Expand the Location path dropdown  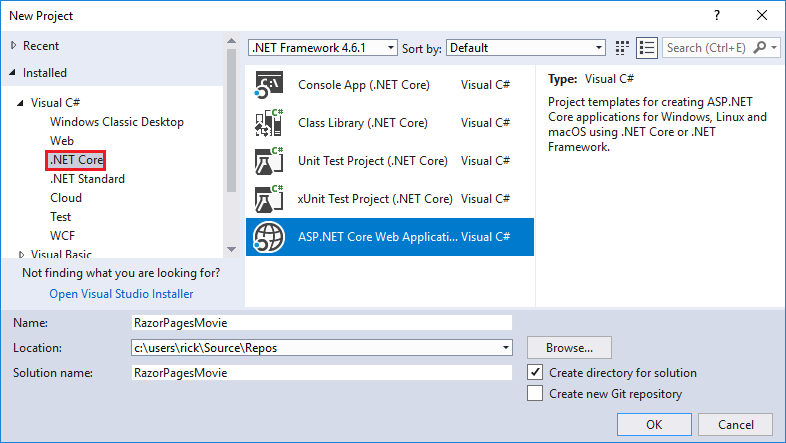506,348
